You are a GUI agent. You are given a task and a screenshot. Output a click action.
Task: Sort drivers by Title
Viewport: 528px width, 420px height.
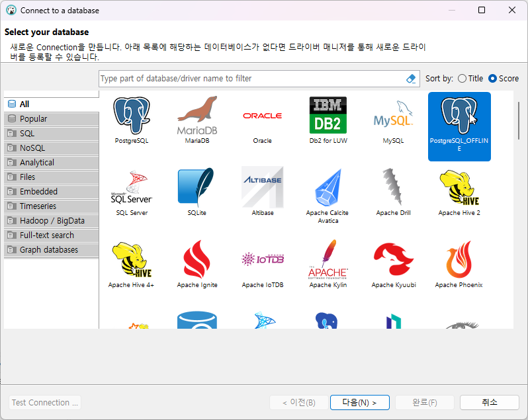coord(470,79)
